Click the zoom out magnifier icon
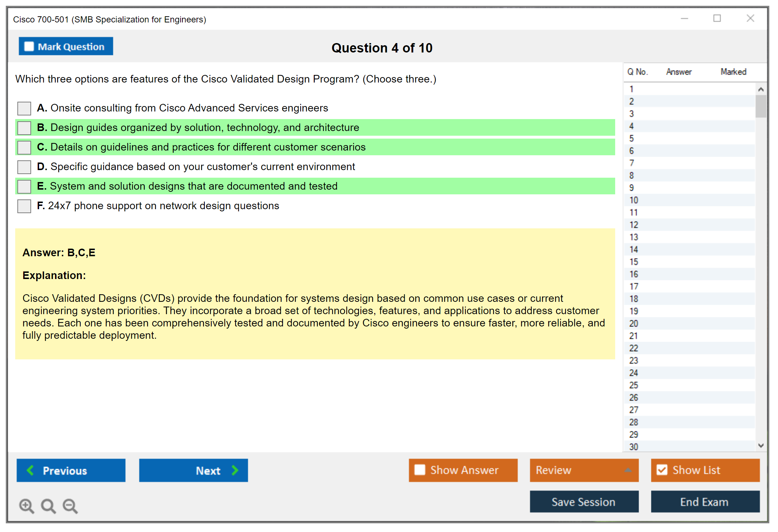 70,506
